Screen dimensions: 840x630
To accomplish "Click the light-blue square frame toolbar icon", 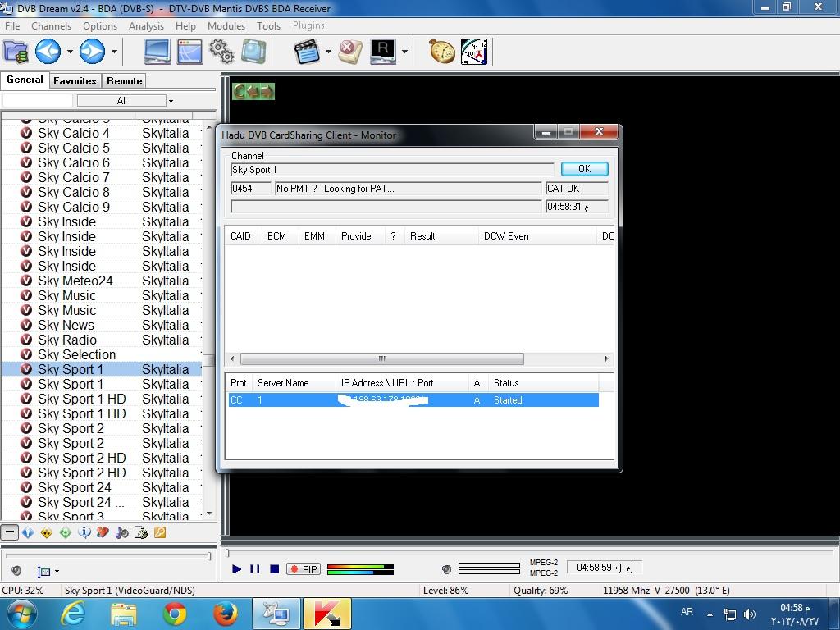I will (x=253, y=52).
